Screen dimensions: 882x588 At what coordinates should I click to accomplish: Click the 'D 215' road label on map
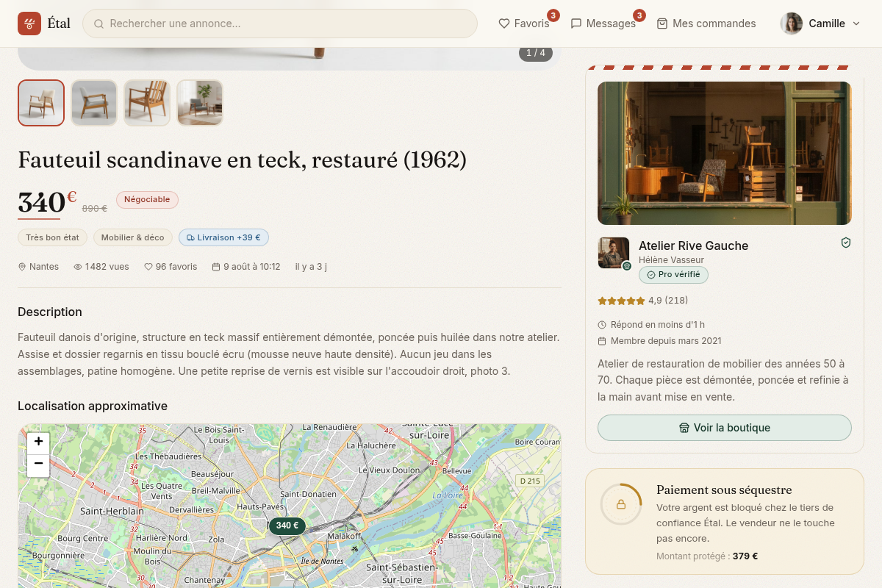coord(529,481)
